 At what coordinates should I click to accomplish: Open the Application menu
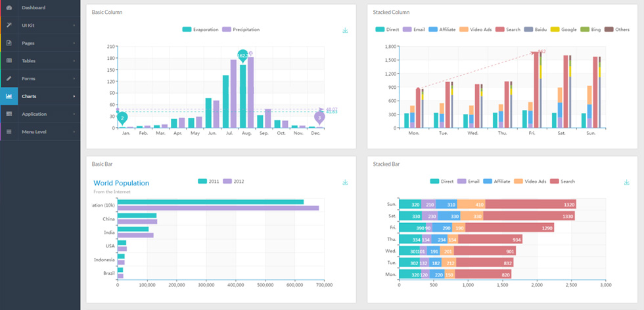pyautogui.click(x=40, y=114)
